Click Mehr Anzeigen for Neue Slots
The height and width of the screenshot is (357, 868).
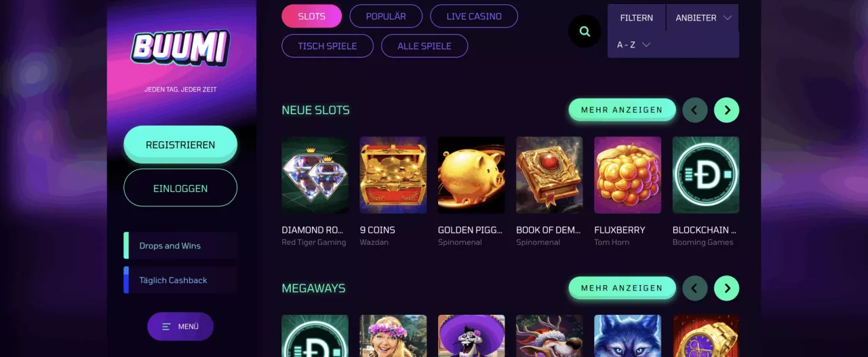[x=622, y=110]
